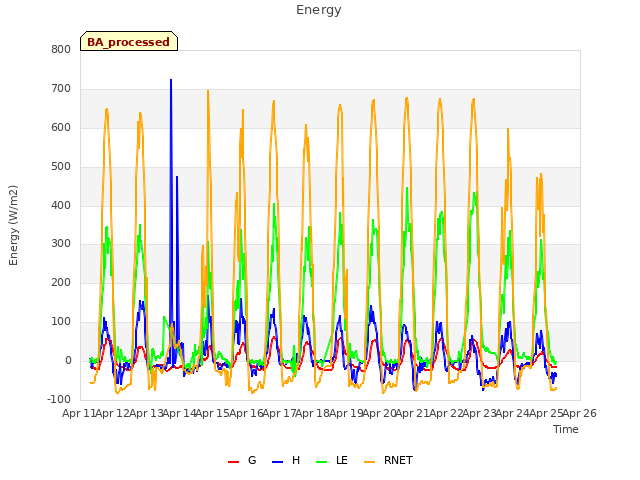Image resolution: width=640 pixels, height=480 pixels.
Task: Click the -100 y-axis tick label
Action: tap(59, 399)
